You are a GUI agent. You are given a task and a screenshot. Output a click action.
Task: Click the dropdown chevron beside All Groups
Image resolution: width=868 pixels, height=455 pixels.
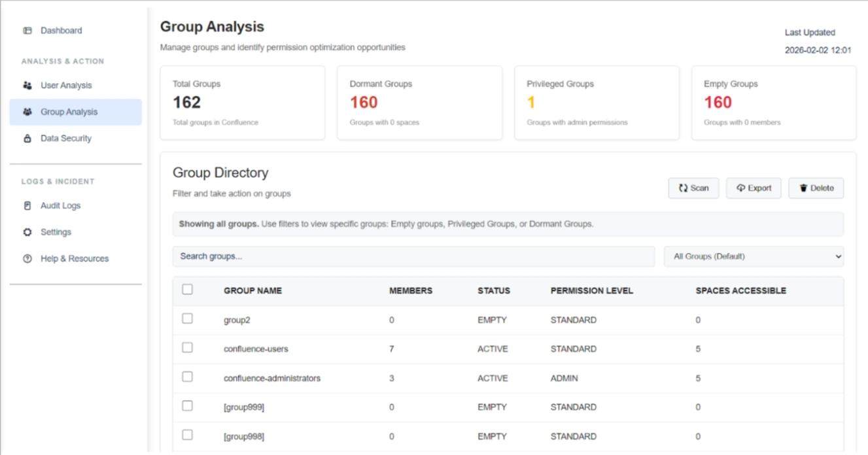(x=837, y=256)
